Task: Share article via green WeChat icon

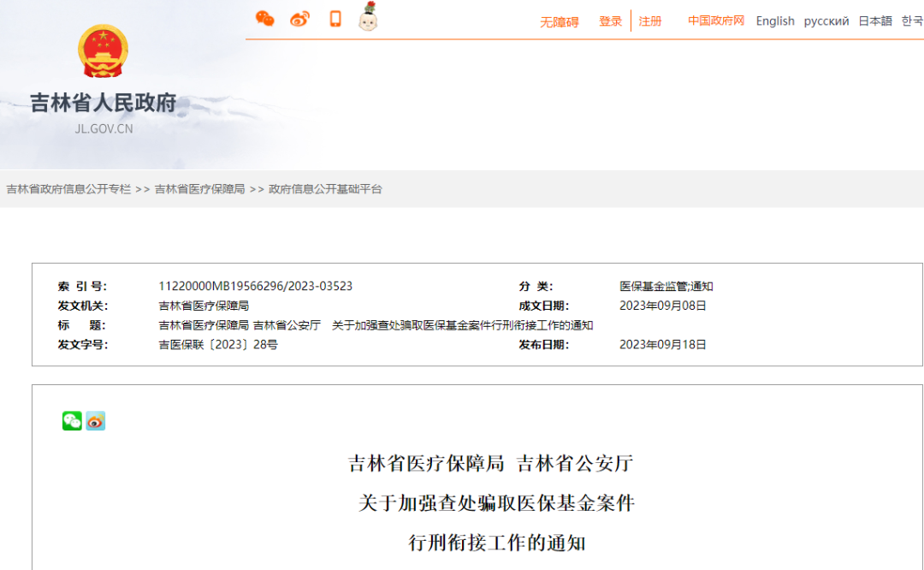Action: click(72, 421)
